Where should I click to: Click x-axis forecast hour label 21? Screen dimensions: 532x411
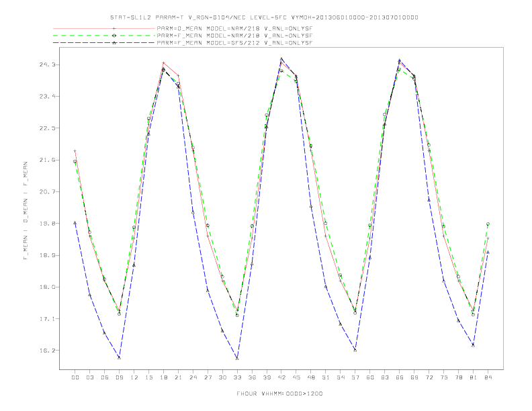point(178,377)
